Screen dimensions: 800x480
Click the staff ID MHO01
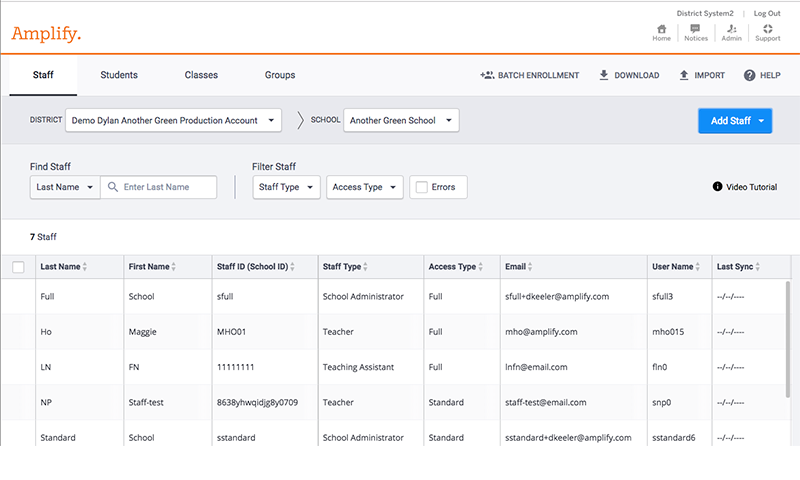[x=231, y=332]
